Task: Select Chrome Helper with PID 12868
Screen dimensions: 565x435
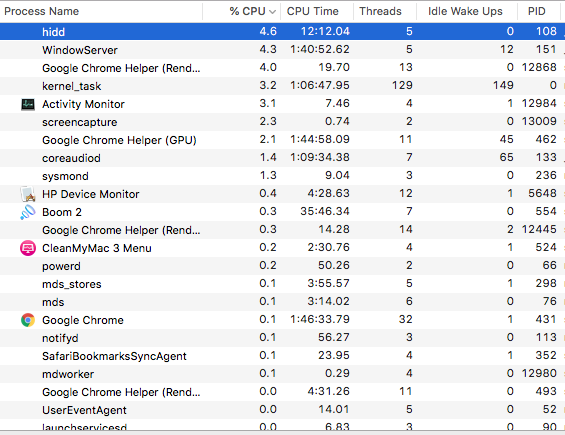Action: (x=121, y=68)
